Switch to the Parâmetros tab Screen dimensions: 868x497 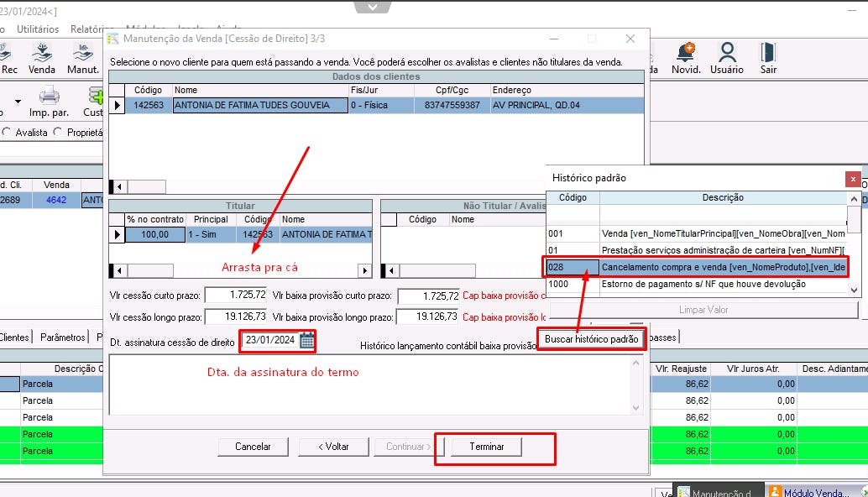[63, 337]
